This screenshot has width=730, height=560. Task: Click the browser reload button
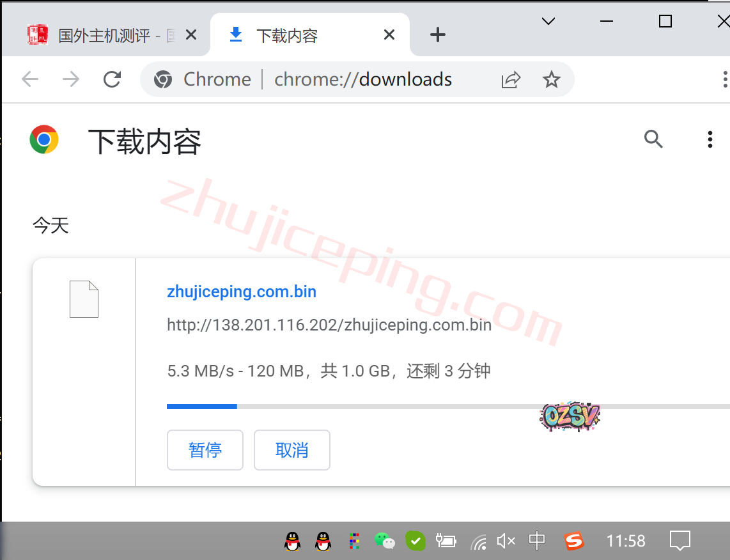[x=113, y=79]
